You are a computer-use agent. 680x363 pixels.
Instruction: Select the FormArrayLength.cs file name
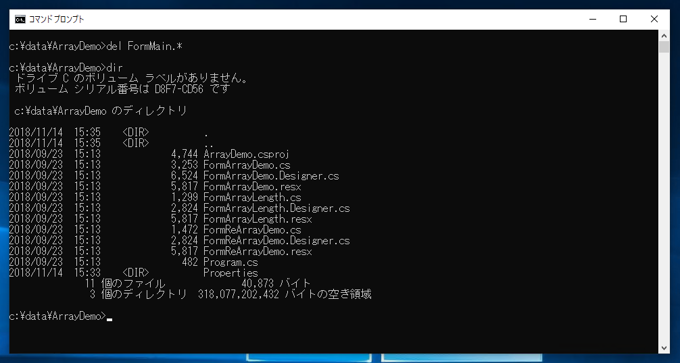[x=252, y=198]
